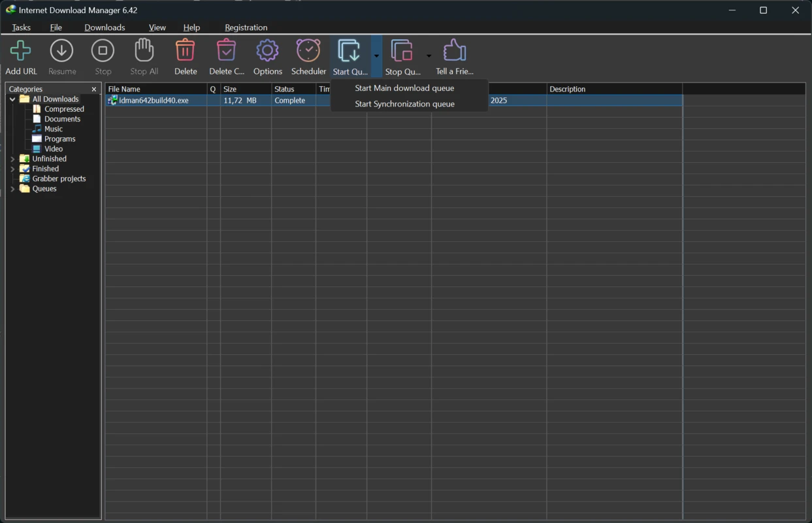Open the Registration menu
This screenshot has width=812, height=523.
pos(246,27)
